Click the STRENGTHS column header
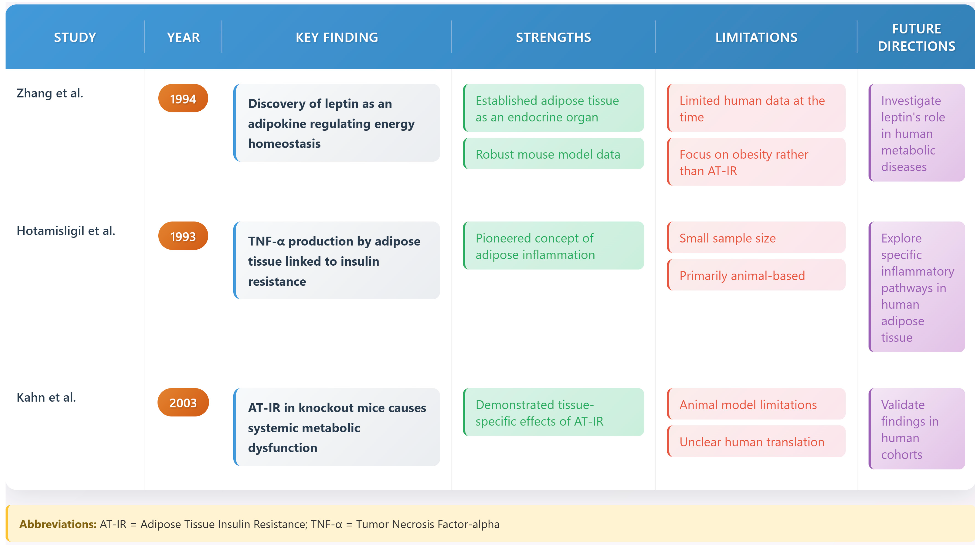 pos(553,37)
